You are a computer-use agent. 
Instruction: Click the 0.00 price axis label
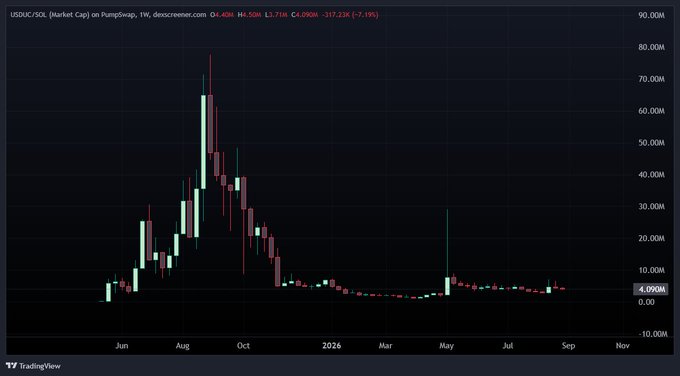[647, 302]
